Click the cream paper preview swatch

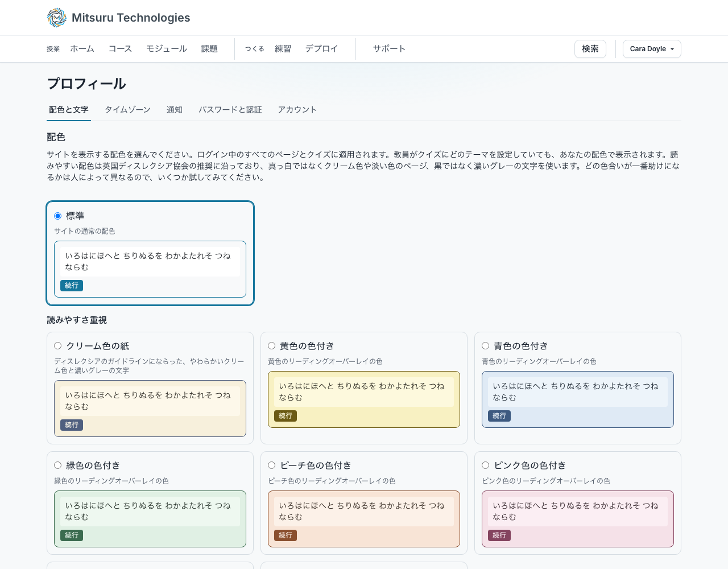coord(150,409)
